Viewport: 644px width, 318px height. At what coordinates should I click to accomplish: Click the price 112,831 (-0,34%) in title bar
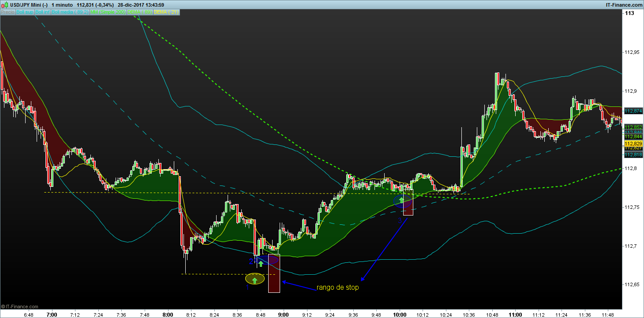(95, 5)
